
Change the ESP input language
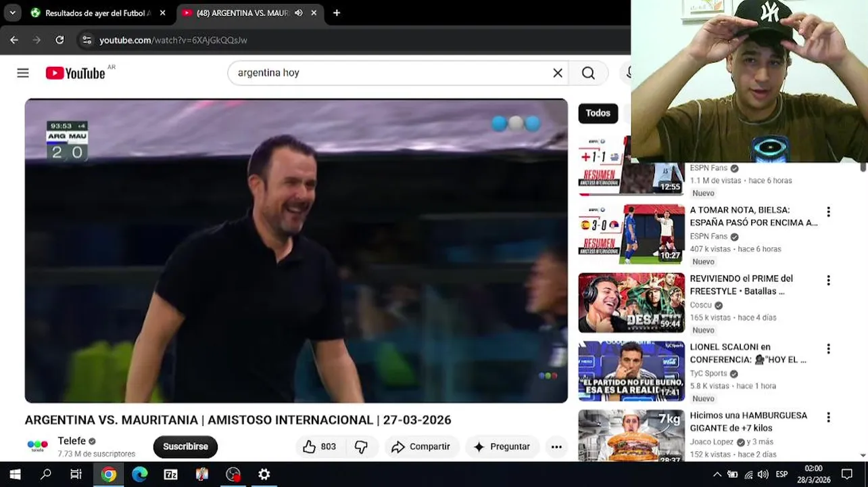782,475
